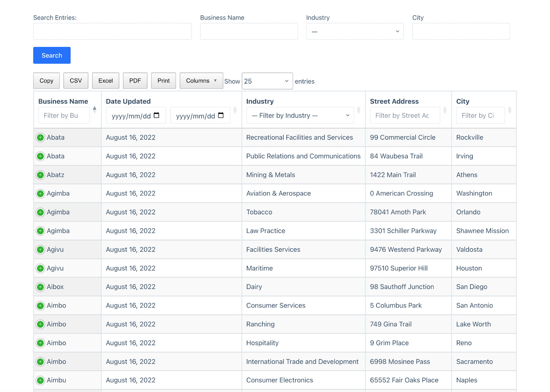Screen dimensions: 550x392
Task: Export table to Excel
Action: (106, 81)
